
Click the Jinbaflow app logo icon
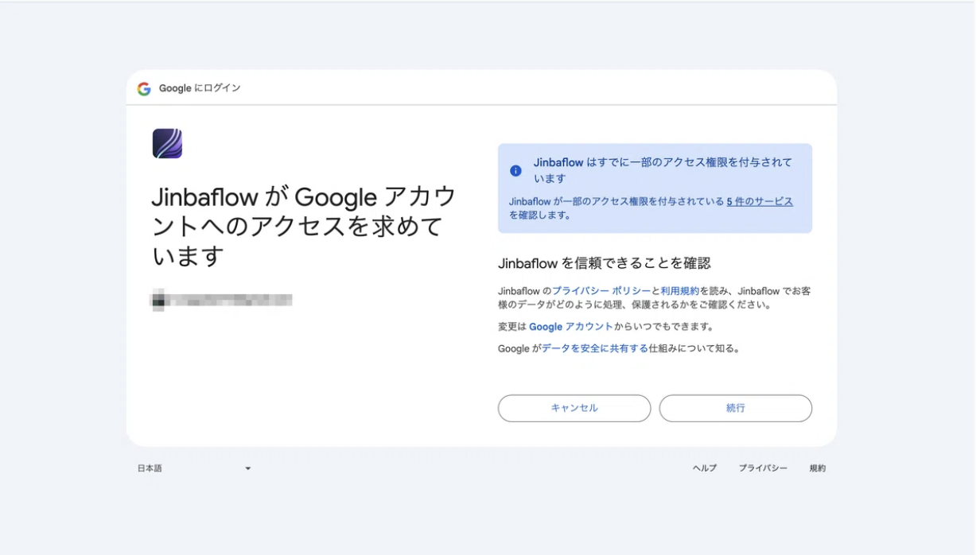pyautogui.click(x=167, y=144)
